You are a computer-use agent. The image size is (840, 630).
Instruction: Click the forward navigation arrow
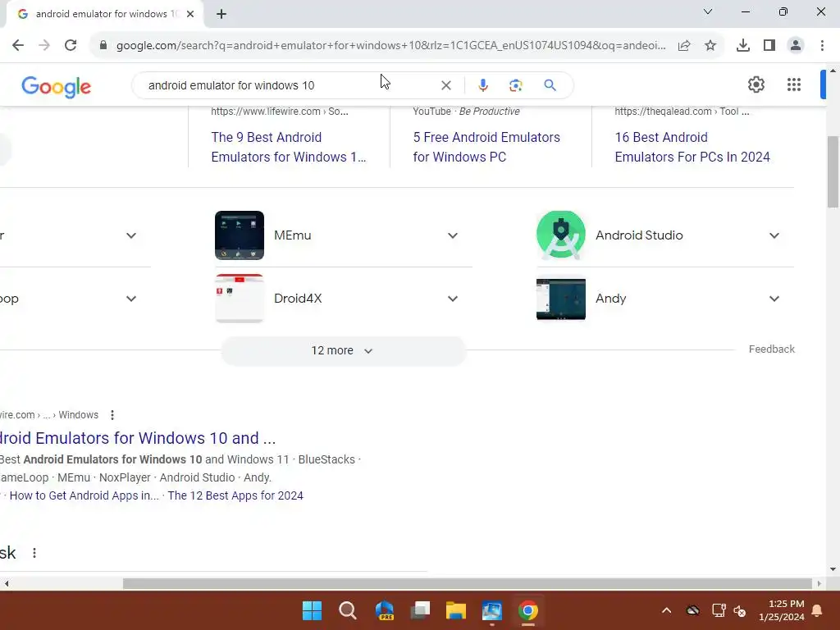[44, 46]
